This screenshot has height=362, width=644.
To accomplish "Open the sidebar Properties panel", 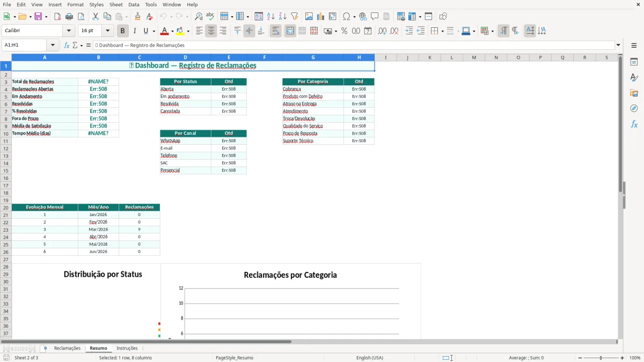I will (634, 62).
